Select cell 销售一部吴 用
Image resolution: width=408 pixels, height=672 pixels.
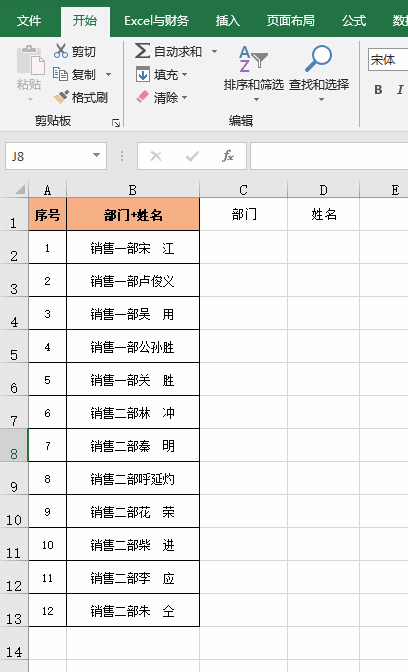pyautogui.click(x=133, y=313)
